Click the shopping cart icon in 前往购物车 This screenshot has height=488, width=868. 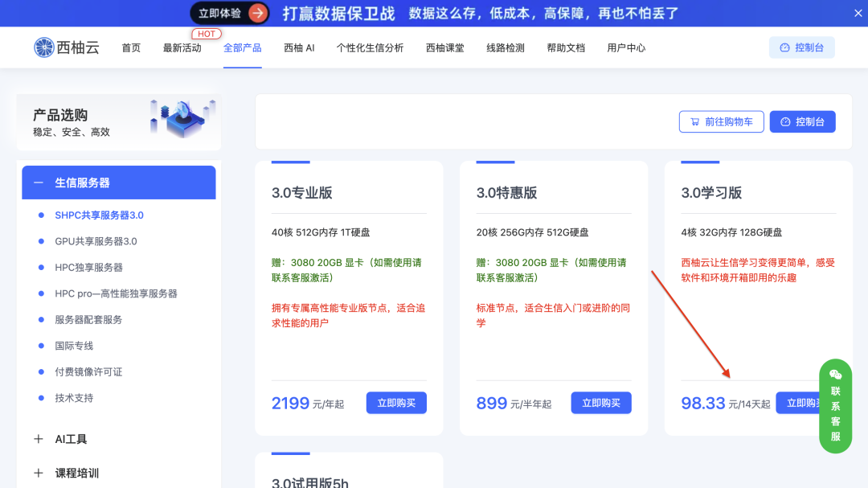point(694,122)
